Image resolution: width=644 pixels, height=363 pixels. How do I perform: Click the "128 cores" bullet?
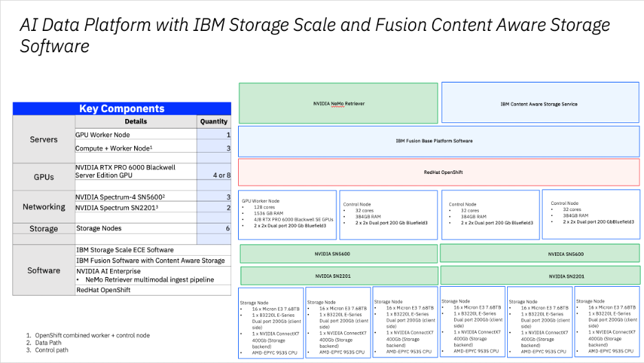(264, 207)
